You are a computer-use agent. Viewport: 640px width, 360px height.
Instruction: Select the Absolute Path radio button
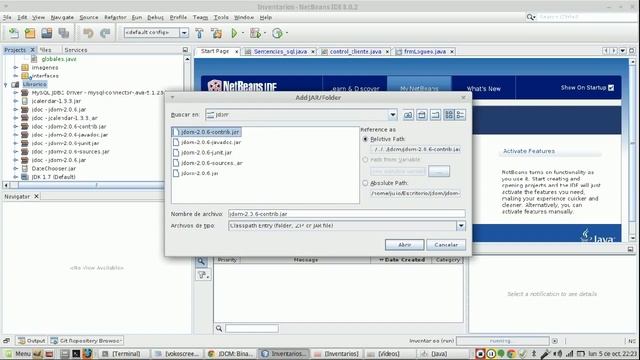click(365, 183)
